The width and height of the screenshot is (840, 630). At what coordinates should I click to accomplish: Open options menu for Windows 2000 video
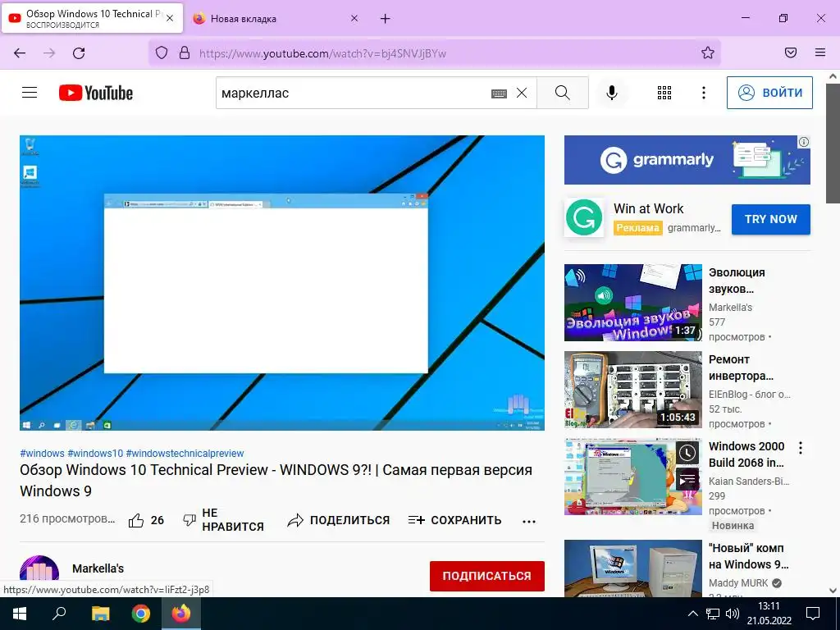pos(801,448)
